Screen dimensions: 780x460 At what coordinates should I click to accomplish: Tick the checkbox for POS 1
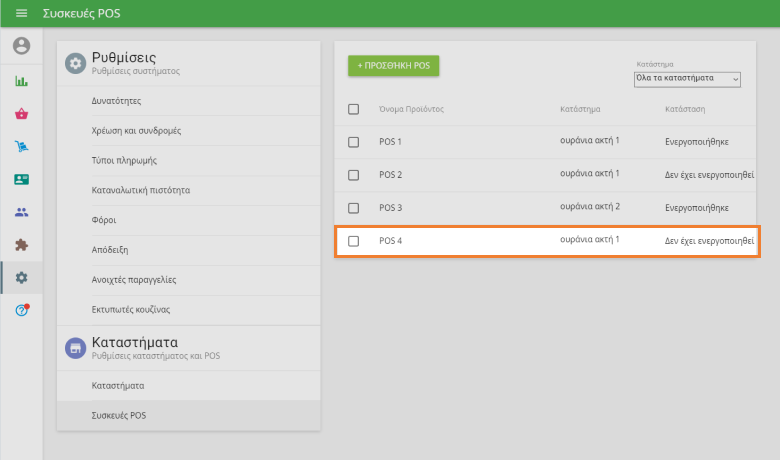353,142
